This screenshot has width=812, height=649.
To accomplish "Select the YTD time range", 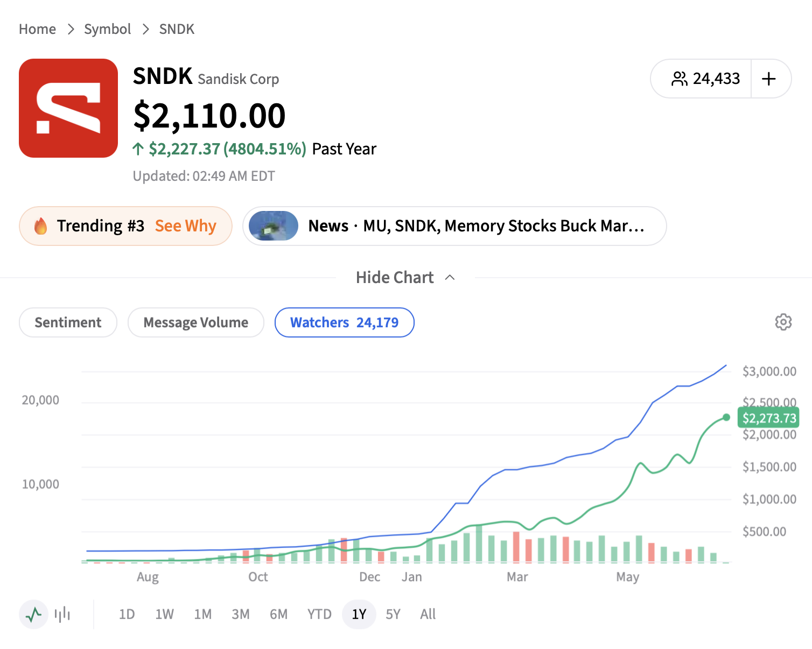I will click(x=319, y=614).
